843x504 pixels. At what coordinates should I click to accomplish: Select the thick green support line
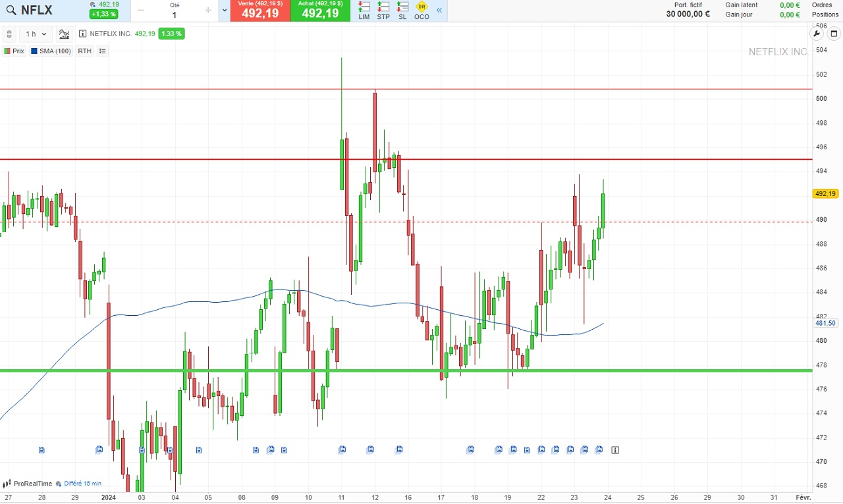pyautogui.click(x=406, y=370)
